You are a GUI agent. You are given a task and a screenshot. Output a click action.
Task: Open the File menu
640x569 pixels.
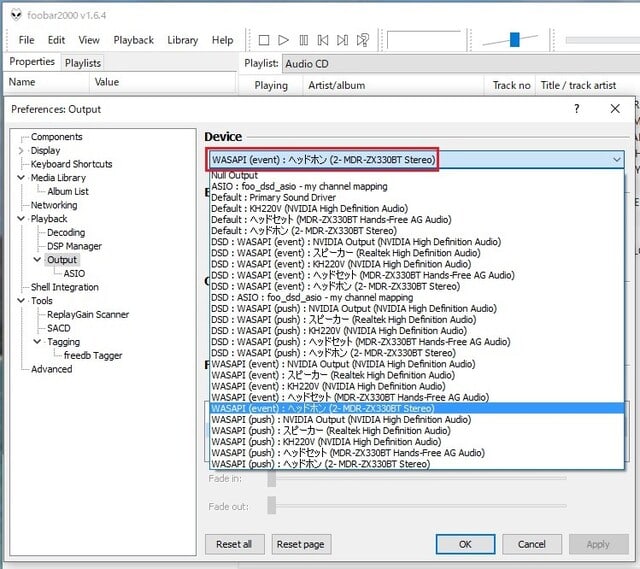27,40
